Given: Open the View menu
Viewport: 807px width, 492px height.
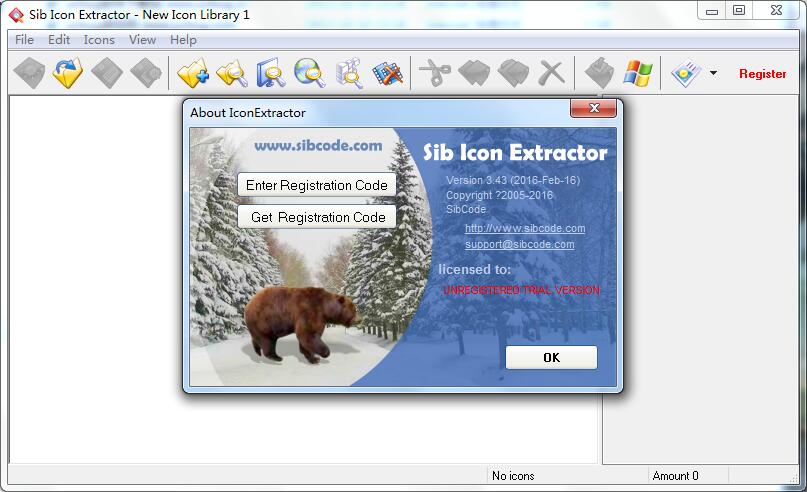Looking at the screenshot, I should pos(142,40).
